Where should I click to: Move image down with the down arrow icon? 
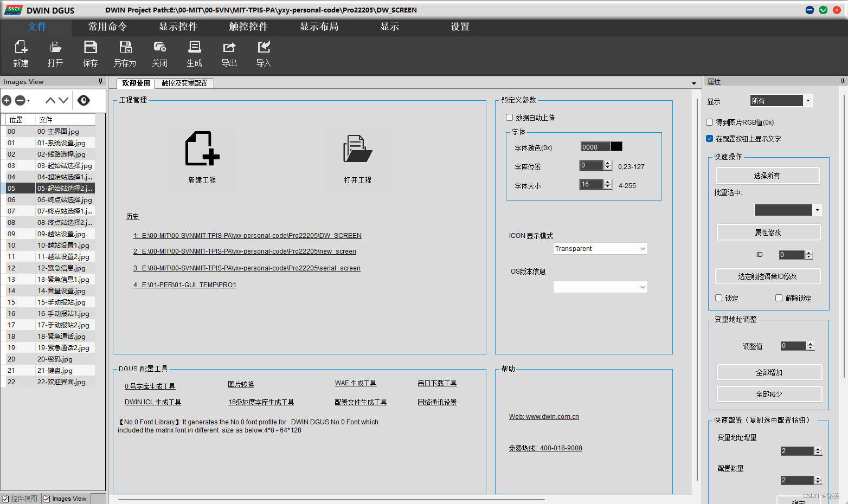[63, 100]
